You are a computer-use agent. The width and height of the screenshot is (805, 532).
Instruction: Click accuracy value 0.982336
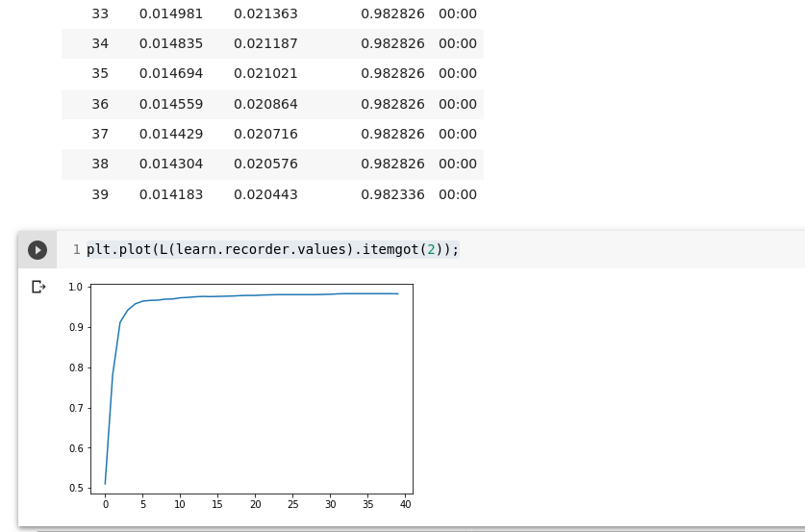[x=392, y=194]
